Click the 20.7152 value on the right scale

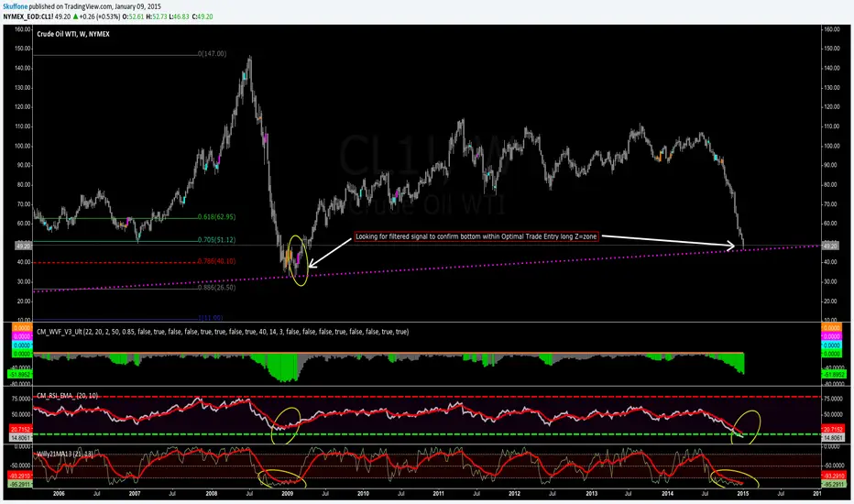(833, 430)
